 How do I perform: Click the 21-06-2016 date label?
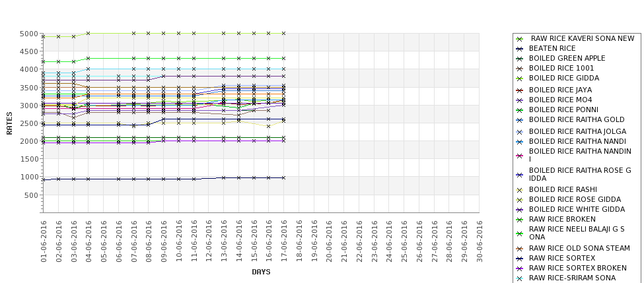(344, 241)
